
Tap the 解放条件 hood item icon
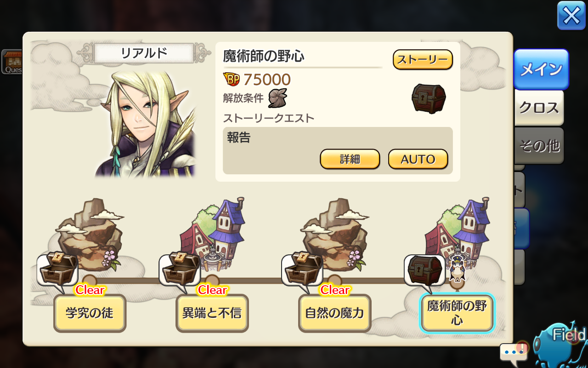click(x=277, y=98)
